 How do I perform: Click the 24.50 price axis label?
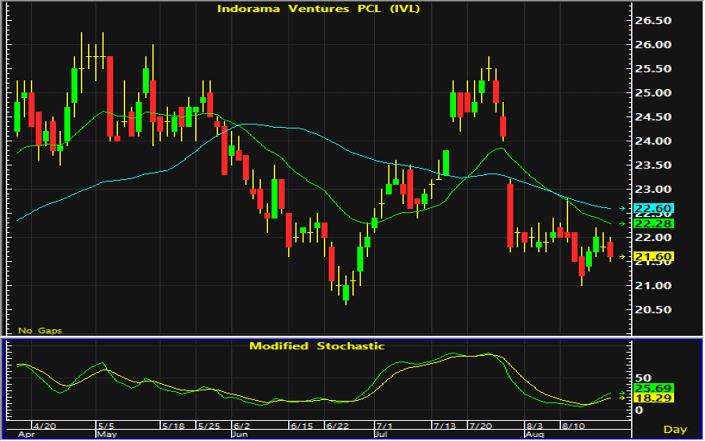pos(653,117)
